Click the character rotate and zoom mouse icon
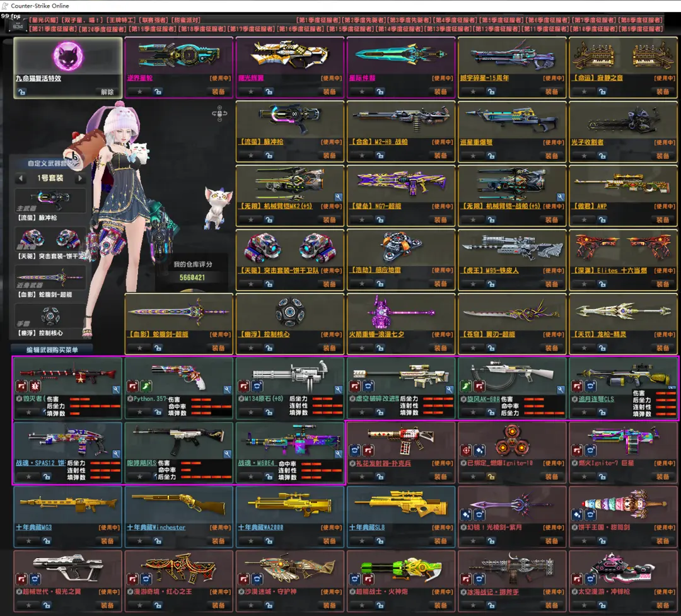 [219, 113]
